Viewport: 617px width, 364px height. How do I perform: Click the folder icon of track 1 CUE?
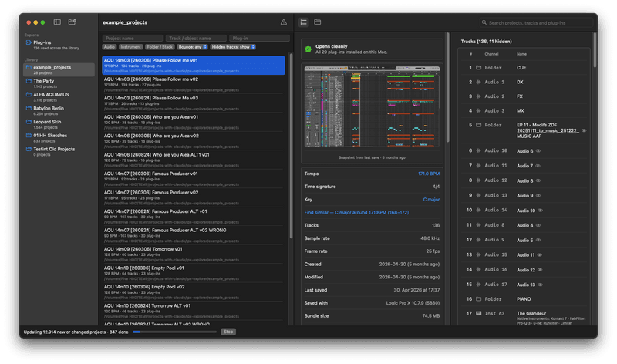click(478, 68)
